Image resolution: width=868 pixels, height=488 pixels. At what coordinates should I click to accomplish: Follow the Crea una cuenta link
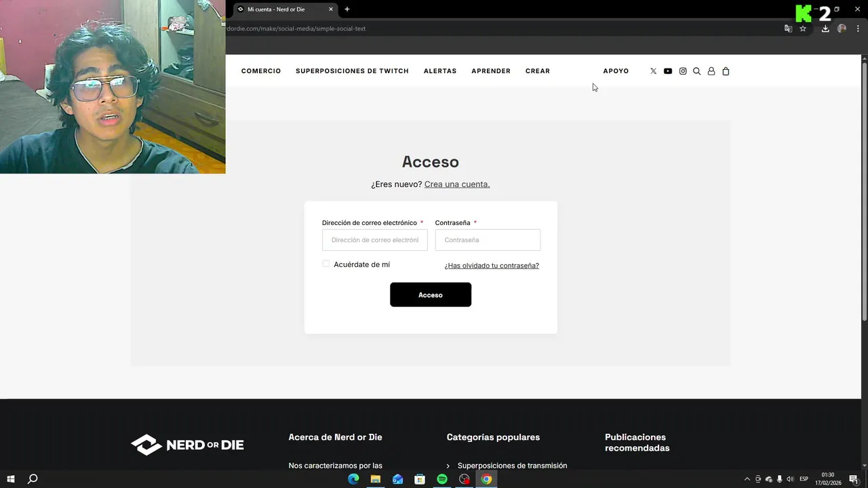tap(457, 184)
